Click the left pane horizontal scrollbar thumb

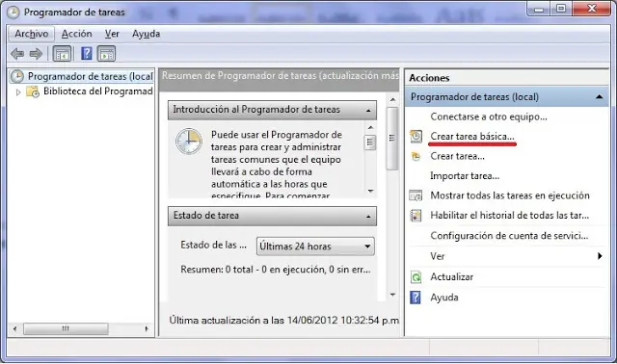coord(66,328)
